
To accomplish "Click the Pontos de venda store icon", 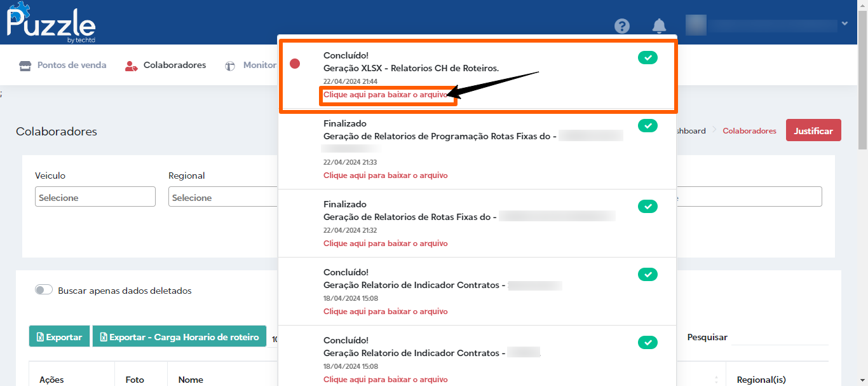I will pos(25,65).
